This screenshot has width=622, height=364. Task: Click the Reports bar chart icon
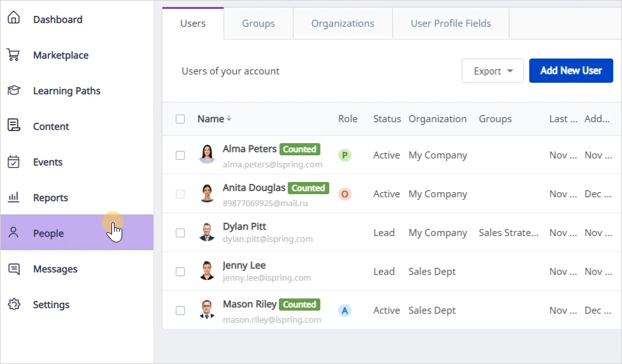coord(13,198)
